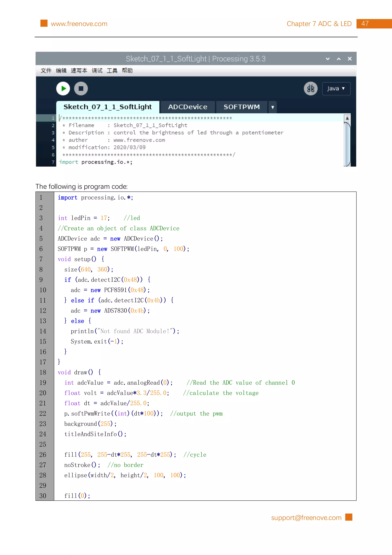
Task: Click the window title 'Sketch_07_1_1_SoftLight | Processing 3.5.3'
Action: tap(196, 59)
